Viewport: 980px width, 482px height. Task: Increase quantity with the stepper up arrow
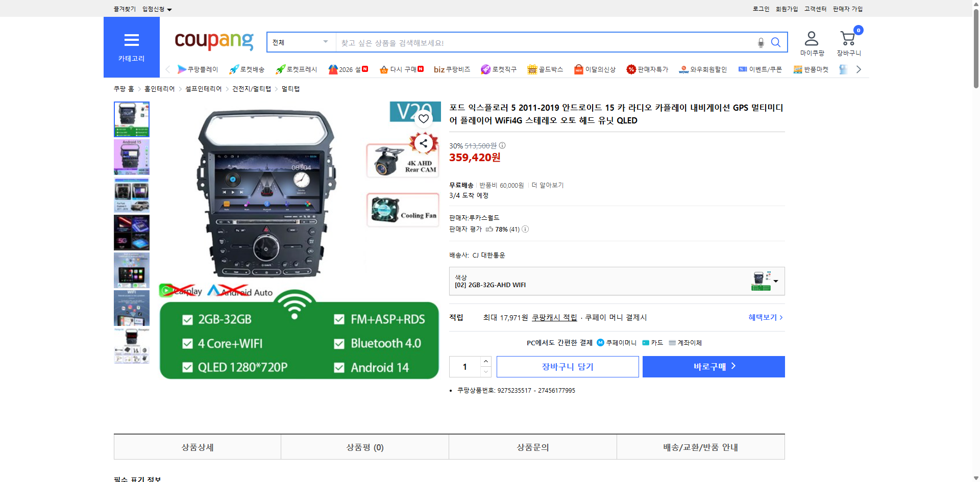coord(485,362)
